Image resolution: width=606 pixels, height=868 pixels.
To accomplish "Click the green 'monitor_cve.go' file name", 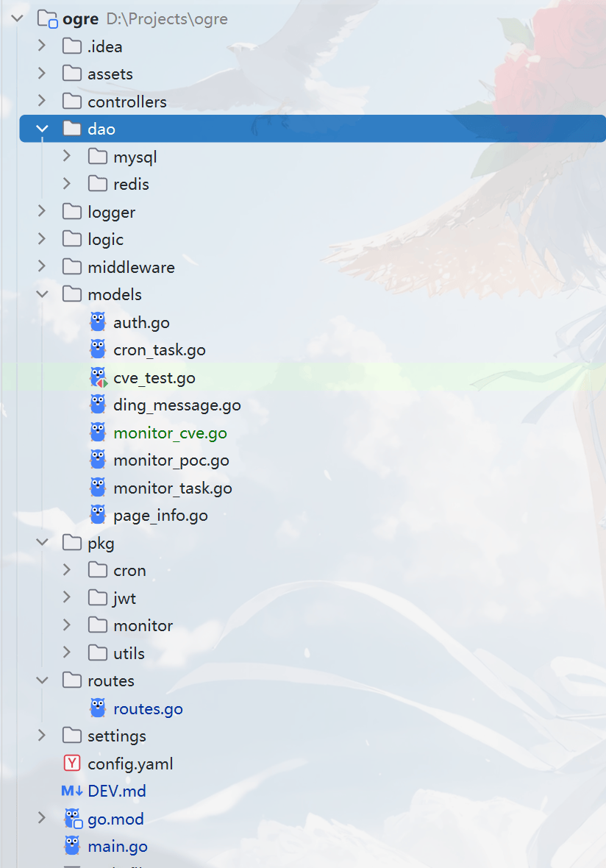I will click(170, 433).
